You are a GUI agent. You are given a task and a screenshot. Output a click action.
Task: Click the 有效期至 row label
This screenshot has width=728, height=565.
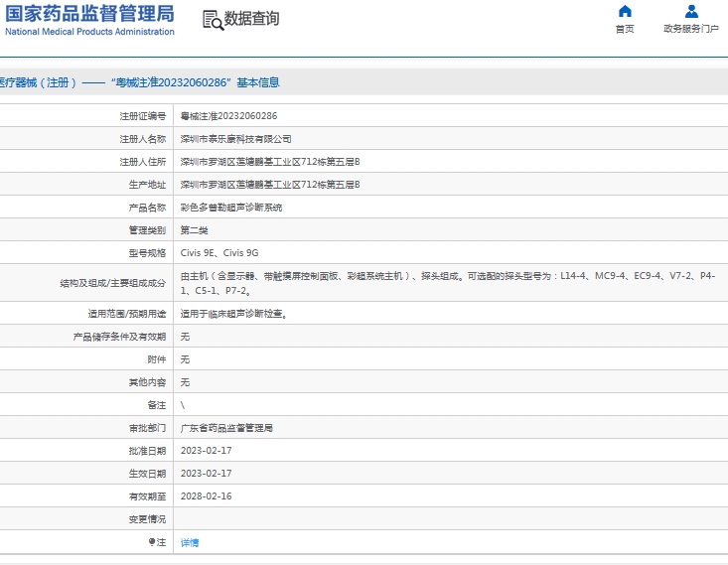[147, 496]
